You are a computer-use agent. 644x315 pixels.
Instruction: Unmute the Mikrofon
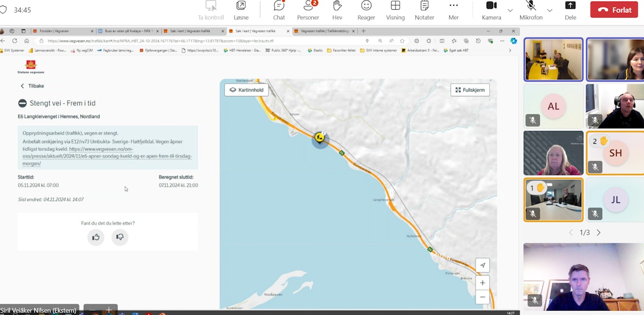click(531, 9)
